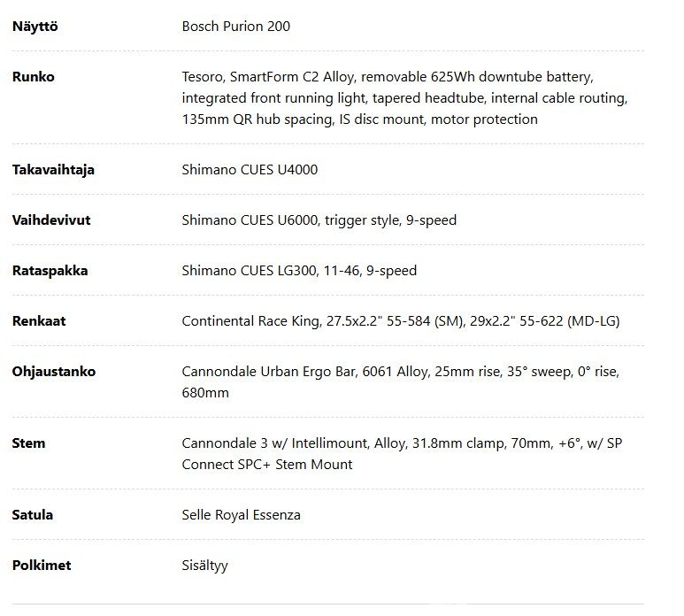
Task: Click the Ohjaustanko label
Action: 54,372
